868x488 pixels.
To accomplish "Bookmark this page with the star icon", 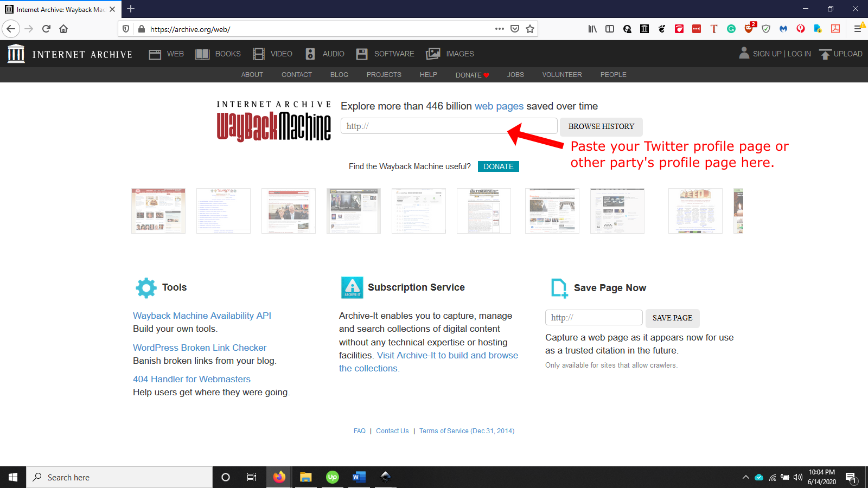I will pos(530,29).
